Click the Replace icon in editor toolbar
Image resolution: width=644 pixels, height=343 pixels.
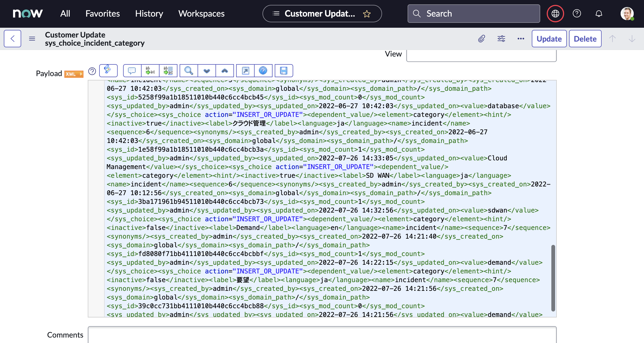pos(150,71)
